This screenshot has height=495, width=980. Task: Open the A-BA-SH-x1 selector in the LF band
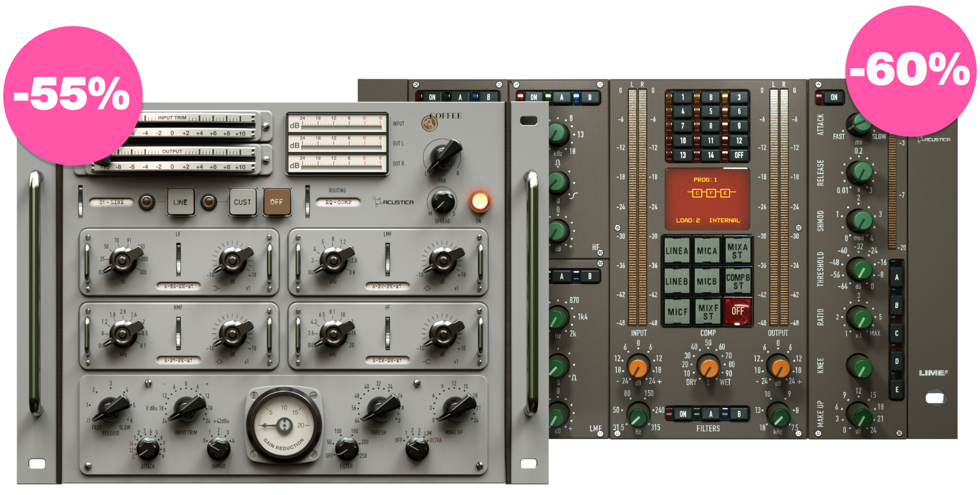pyautogui.click(x=179, y=287)
